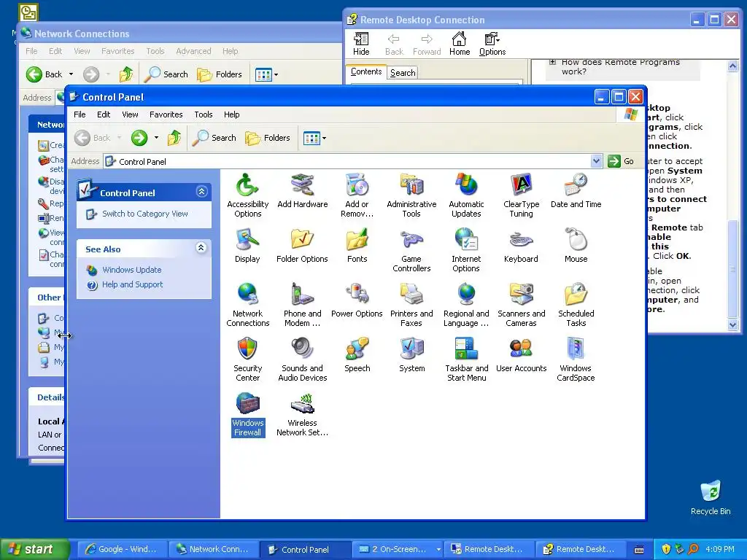Open the Help and Support link
Screen dimensions: 747x560
(x=133, y=284)
